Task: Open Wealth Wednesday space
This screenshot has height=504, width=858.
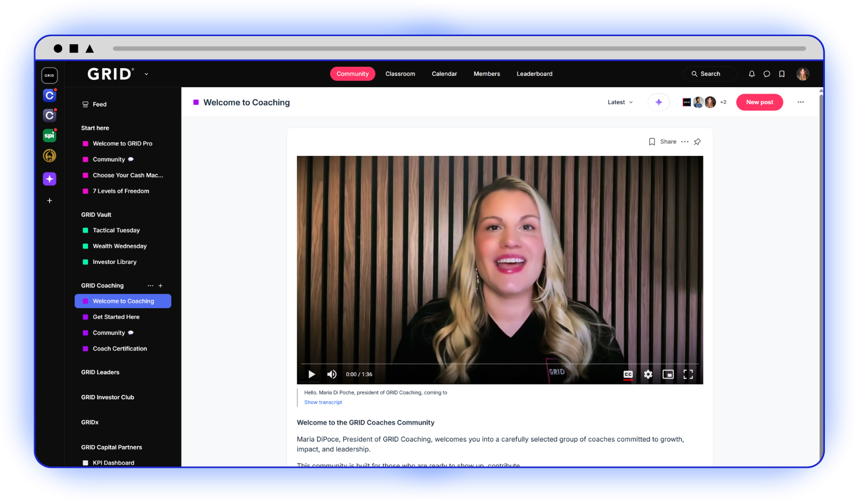Action: pyautogui.click(x=123, y=246)
